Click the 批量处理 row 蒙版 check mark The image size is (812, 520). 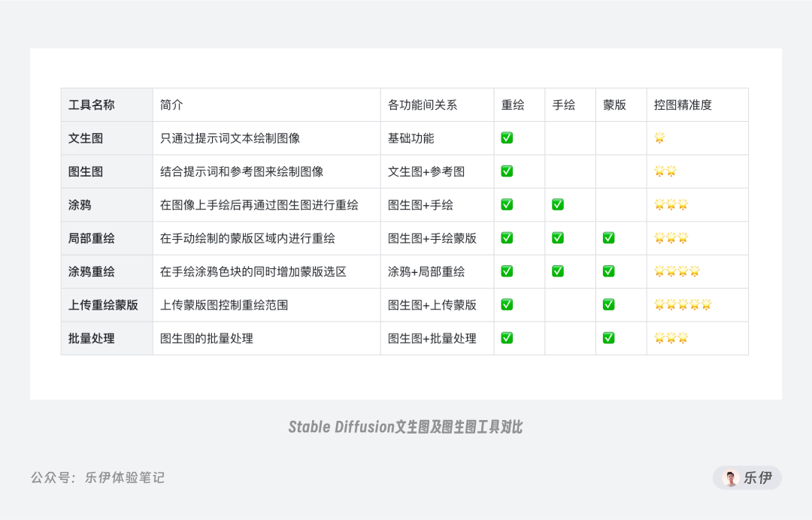click(x=608, y=338)
